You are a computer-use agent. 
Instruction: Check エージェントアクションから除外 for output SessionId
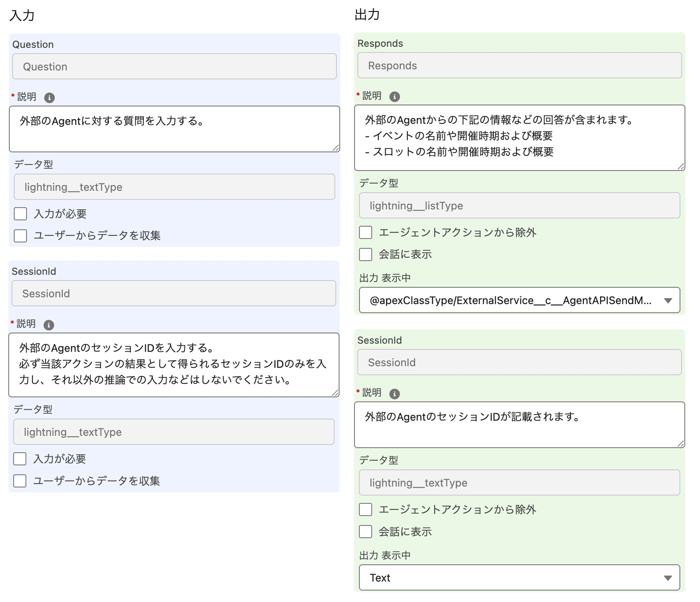click(x=366, y=510)
